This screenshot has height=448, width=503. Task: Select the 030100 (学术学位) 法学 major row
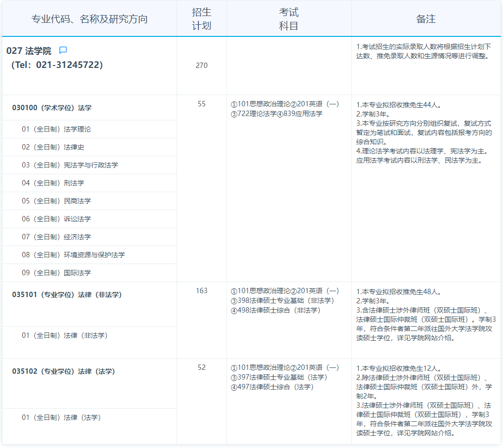(x=52, y=108)
